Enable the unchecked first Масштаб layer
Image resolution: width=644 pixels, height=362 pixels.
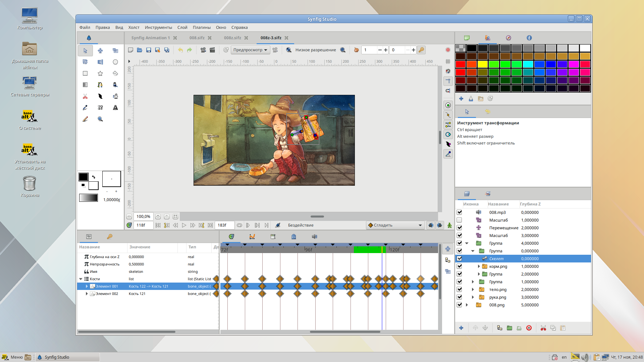(x=460, y=220)
